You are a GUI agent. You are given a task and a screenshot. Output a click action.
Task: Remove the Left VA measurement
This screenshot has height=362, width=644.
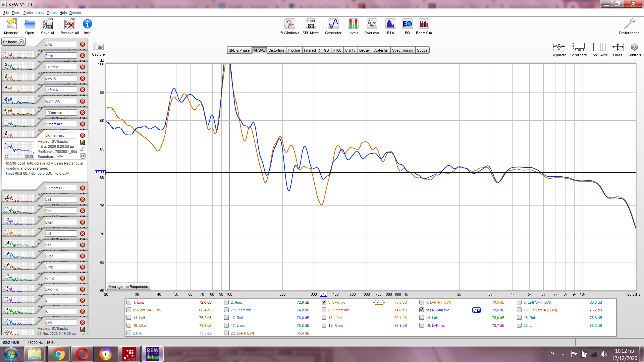83,90
